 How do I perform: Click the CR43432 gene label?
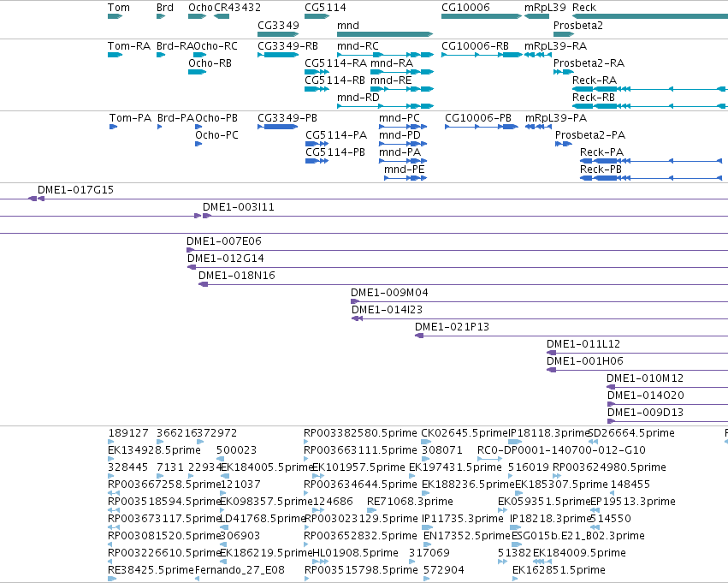(x=237, y=8)
